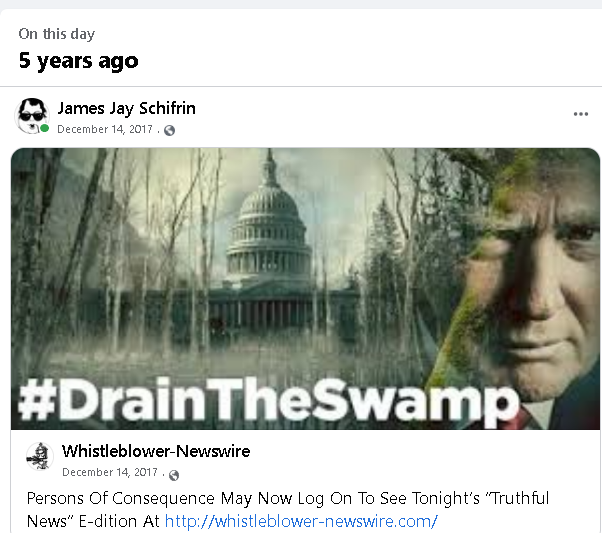Click the globe privacy icon under Whistleblower-Newswire
This screenshot has height=533, width=602.
(x=174, y=475)
